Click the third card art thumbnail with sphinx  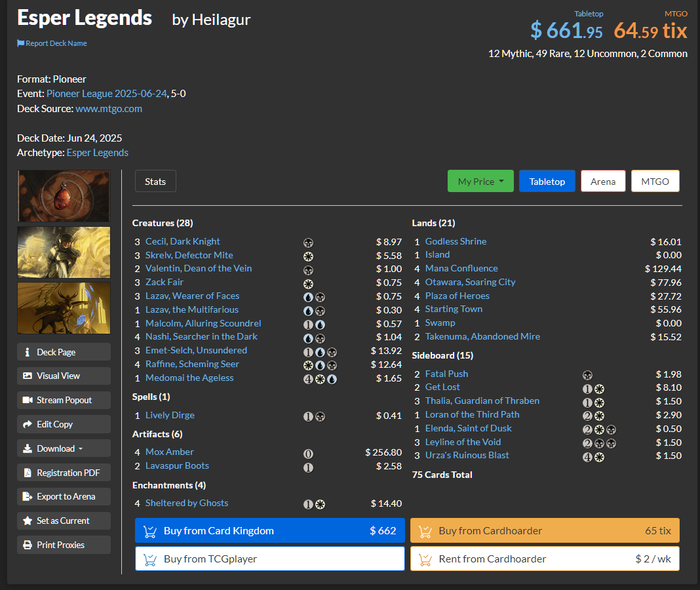point(64,308)
